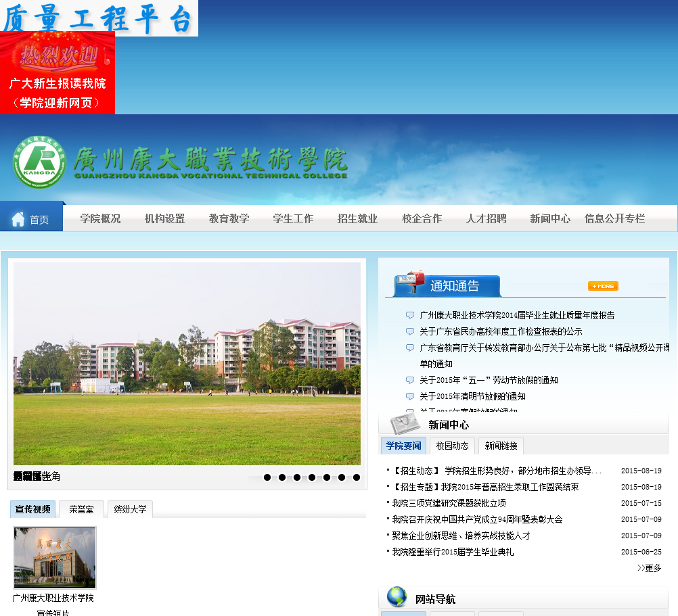Select sixth slideshow dot

click(342, 477)
